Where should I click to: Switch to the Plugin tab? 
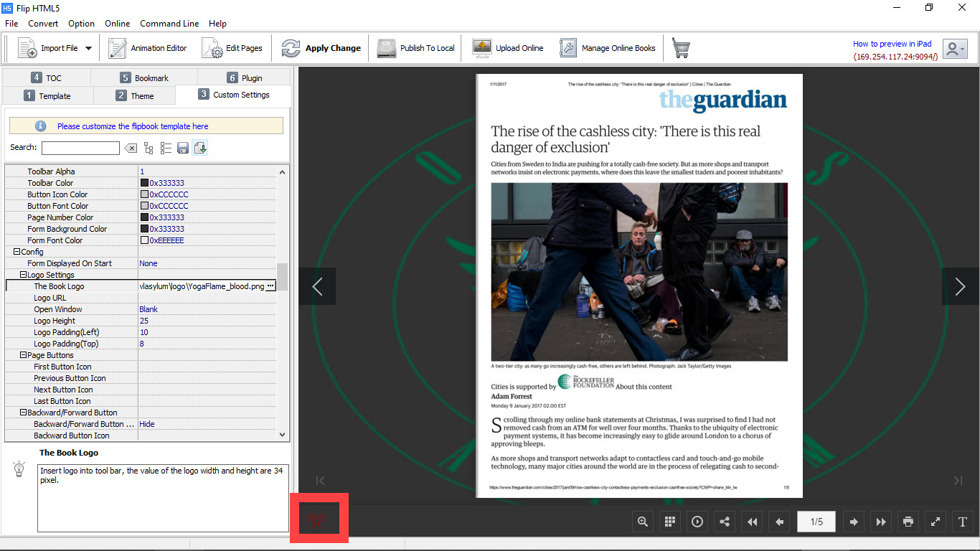point(244,77)
